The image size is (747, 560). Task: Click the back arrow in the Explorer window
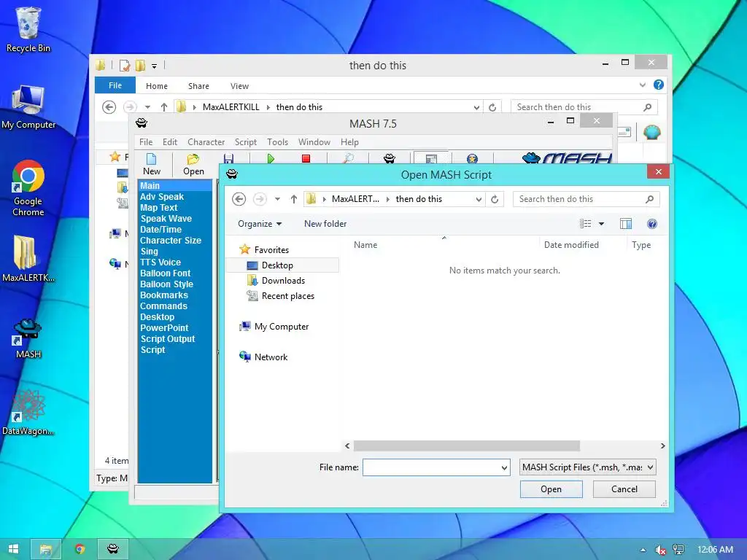109,107
